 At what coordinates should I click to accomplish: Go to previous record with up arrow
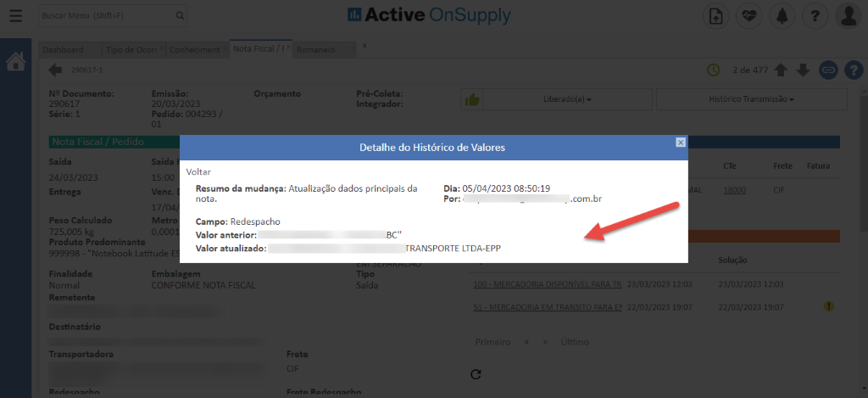(x=782, y=70)
